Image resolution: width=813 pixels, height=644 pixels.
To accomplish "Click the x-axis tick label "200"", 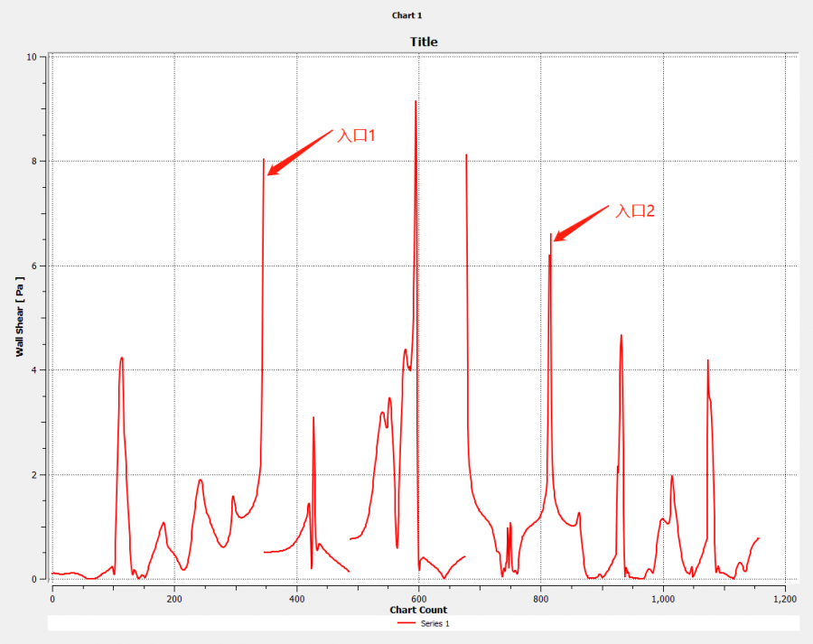I will 174,599.
